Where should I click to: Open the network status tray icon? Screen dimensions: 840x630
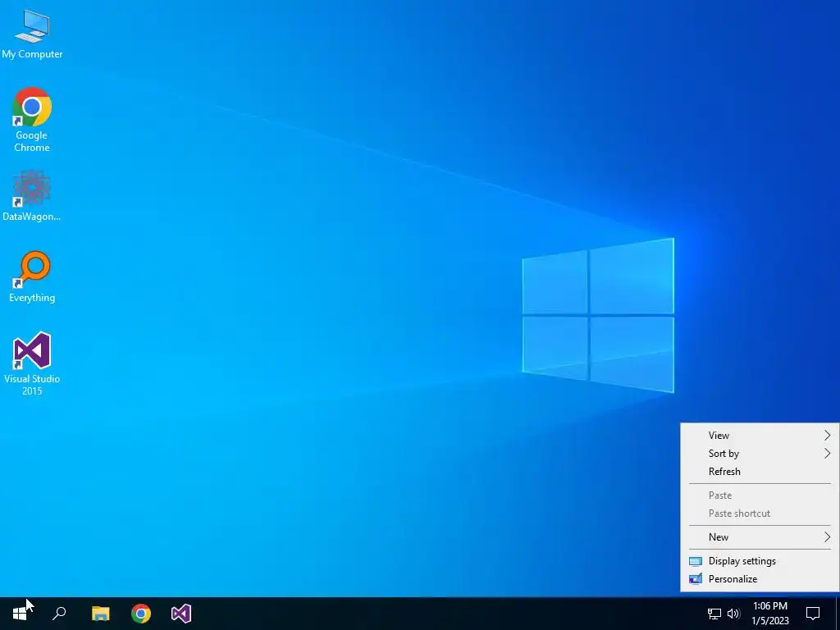(714, 614)
